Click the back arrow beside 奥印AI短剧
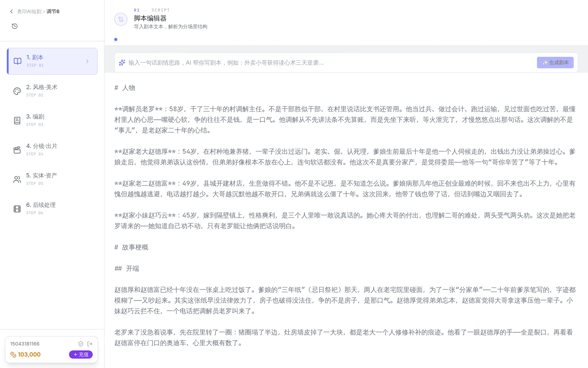588x368 pixels. click(11, 11)
